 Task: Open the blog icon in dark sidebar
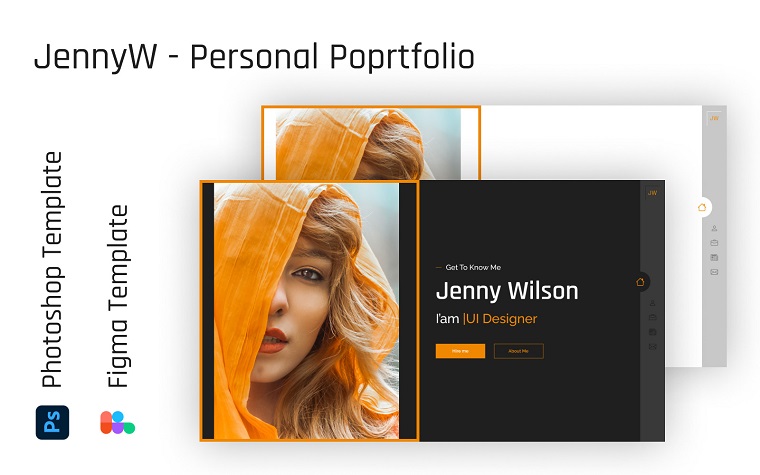(652, 332)
